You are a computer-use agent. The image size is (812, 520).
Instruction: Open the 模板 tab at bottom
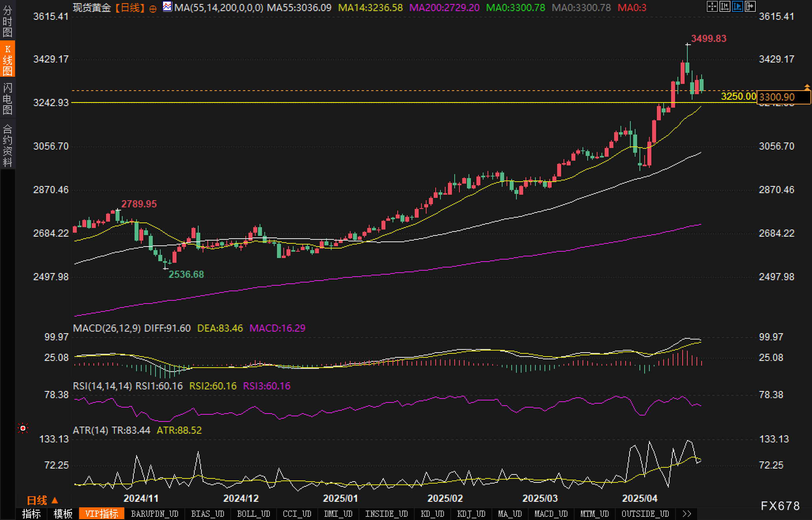pyautogui.click(x=63, y=514)
